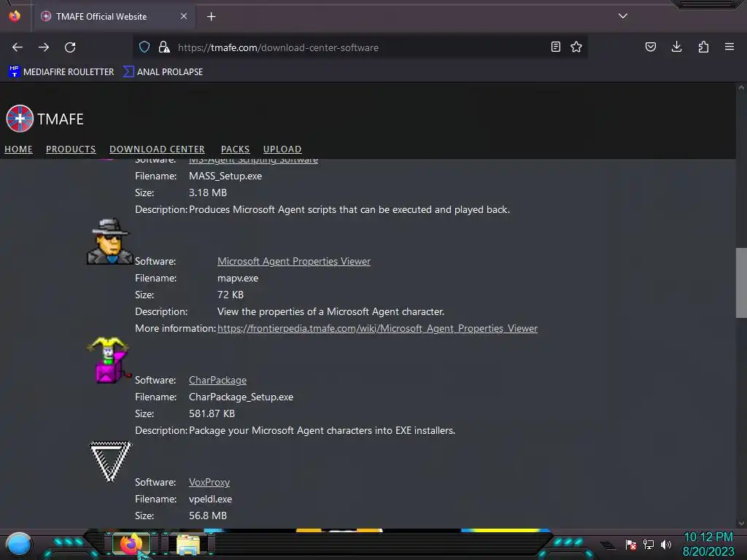Open a new browser tab
The width and height of the screenshot is (747, 560).
[x=211, y=17]
